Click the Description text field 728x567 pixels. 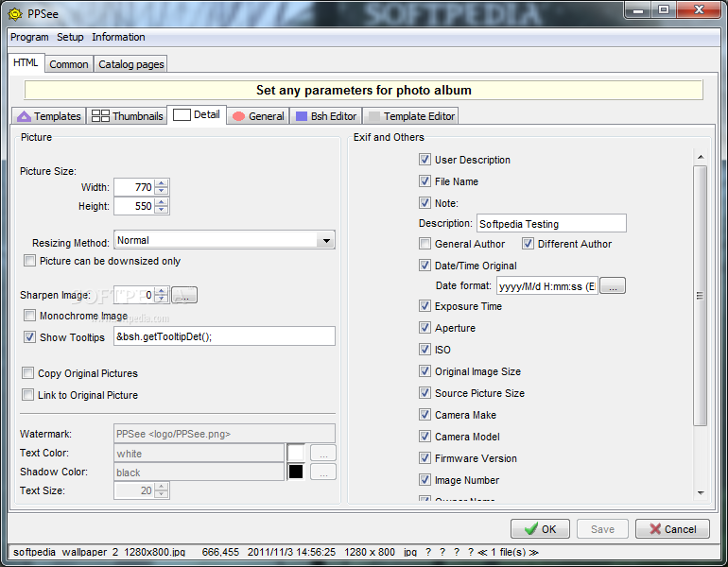pyautogui.click(x=551, y=223)
